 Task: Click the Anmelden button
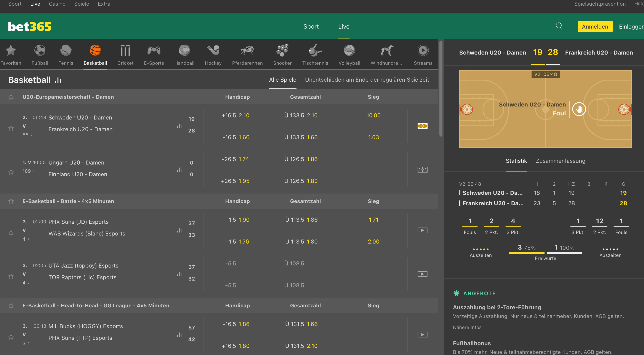595,26
